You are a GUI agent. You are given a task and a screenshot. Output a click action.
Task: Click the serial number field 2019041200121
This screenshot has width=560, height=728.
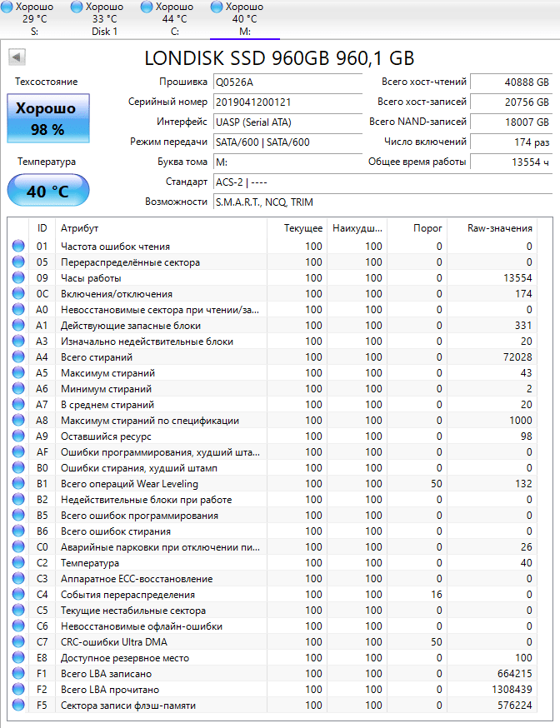pyautogui.click(x=287, y=102)
